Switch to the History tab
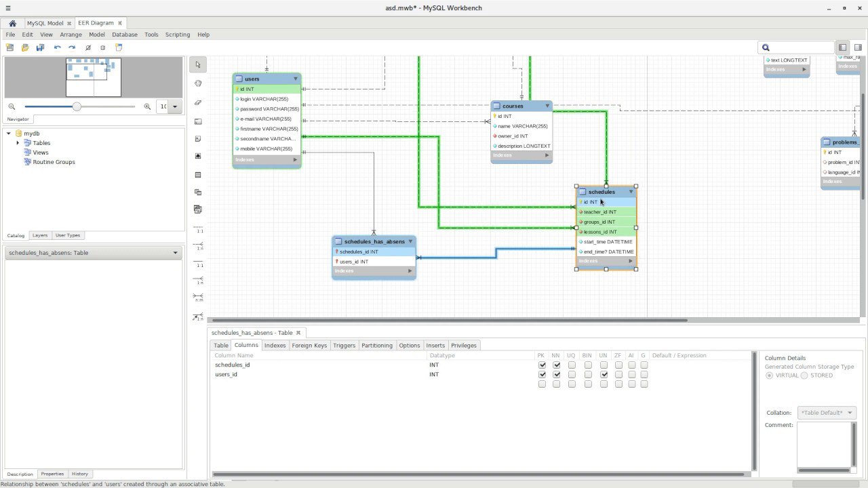This screenshot has width=868, height=488. point(79,474)
